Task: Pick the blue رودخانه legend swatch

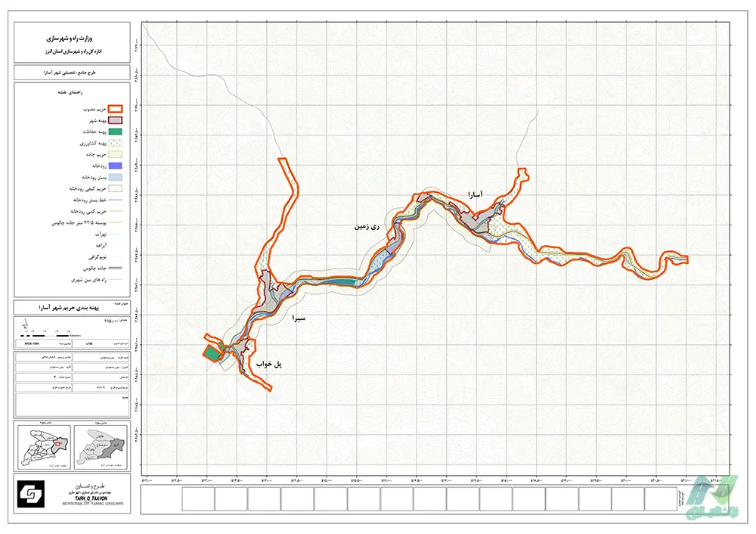Action: [x=114, y=165]
